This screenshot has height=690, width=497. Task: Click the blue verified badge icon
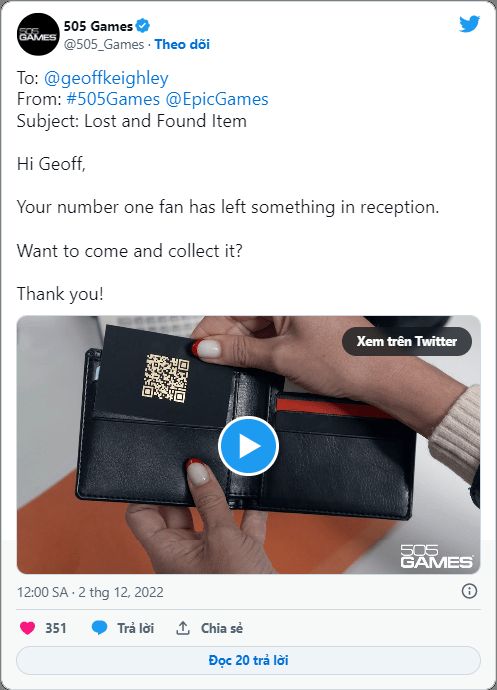coord(142,26)
